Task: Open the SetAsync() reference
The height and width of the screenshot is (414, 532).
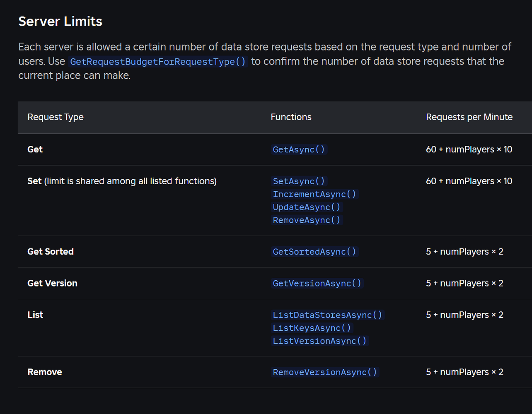Action: coord(299,181)
